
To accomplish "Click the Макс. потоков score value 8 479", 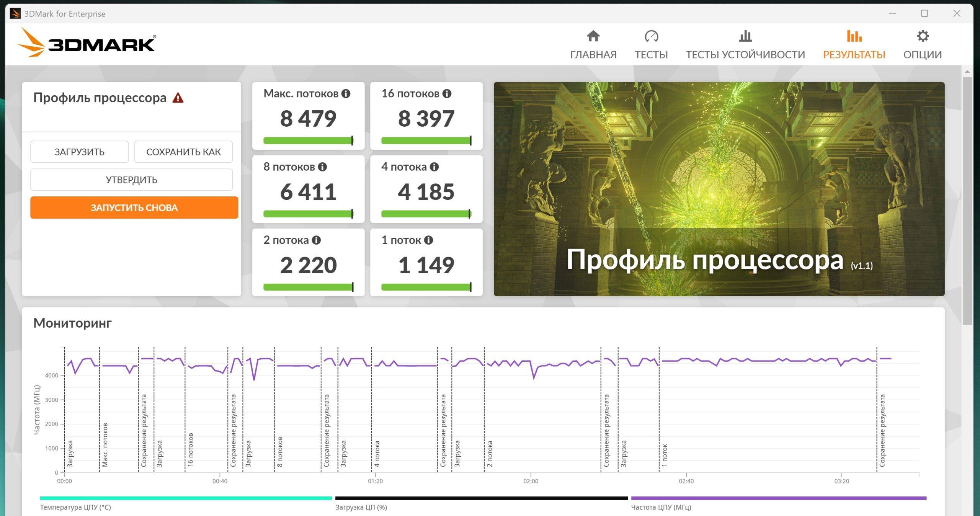I will (308, 119).
